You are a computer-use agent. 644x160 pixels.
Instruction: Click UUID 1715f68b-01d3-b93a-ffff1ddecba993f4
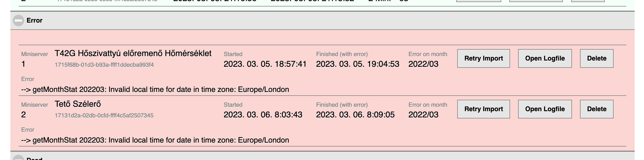104,65
